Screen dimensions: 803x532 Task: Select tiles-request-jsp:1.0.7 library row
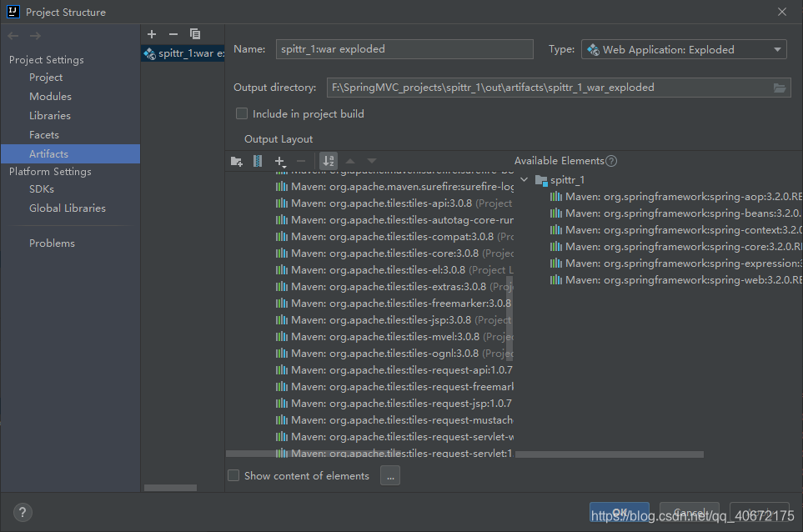pyautogui.click(x=394, y=404)
